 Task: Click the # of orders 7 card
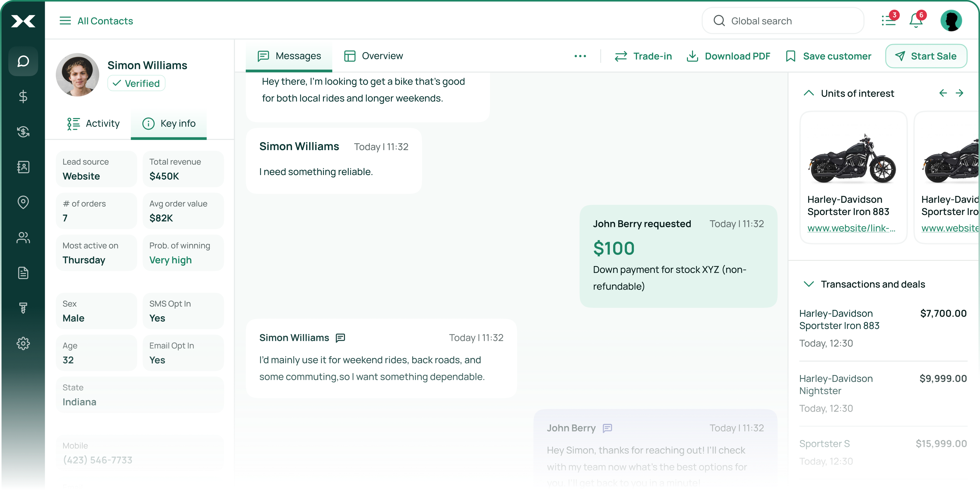(97, 211)
